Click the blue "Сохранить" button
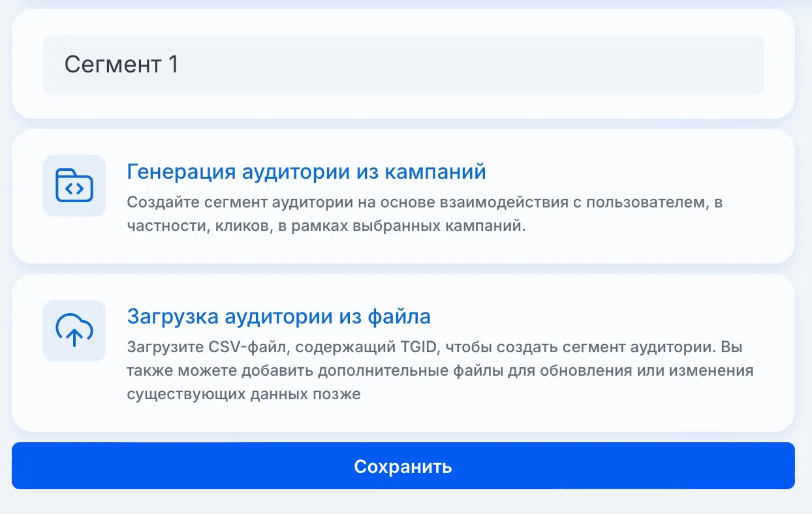 point(403,466)
